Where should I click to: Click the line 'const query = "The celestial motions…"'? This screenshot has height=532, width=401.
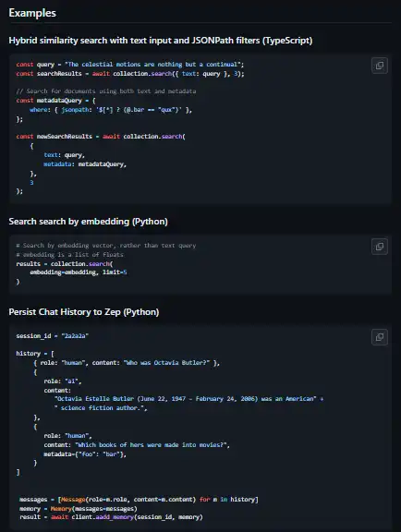130,65
